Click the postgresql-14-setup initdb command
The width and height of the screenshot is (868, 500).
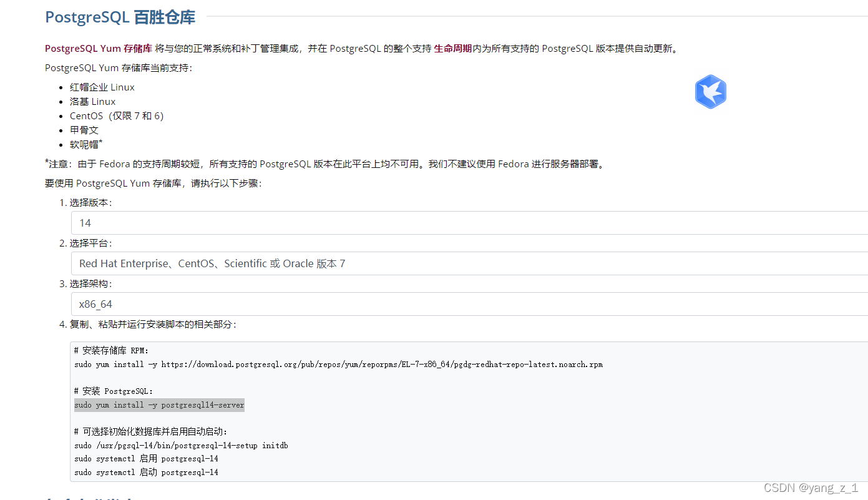(x=181, y=446)
